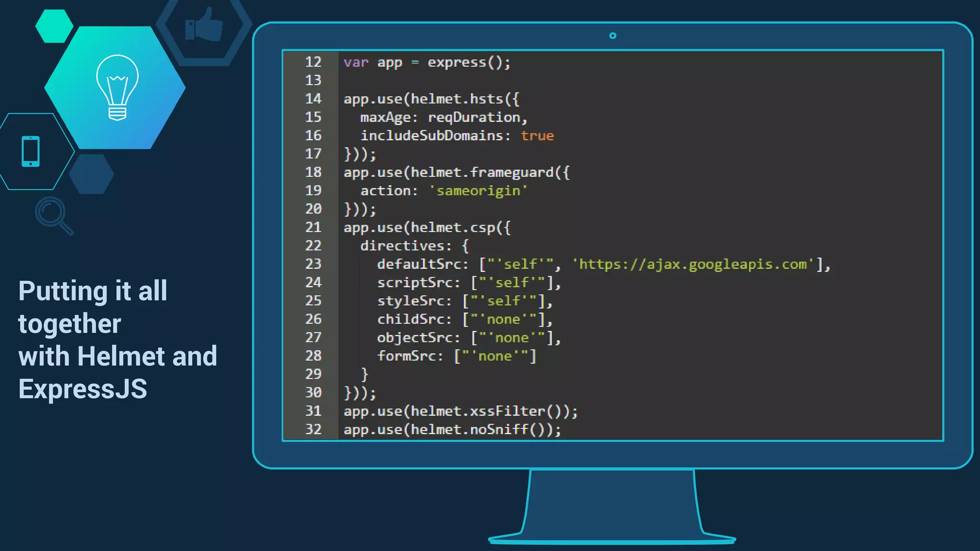Click the "childSrc:" line
This screenshot has width=980, height=551.
click(465, 320)
